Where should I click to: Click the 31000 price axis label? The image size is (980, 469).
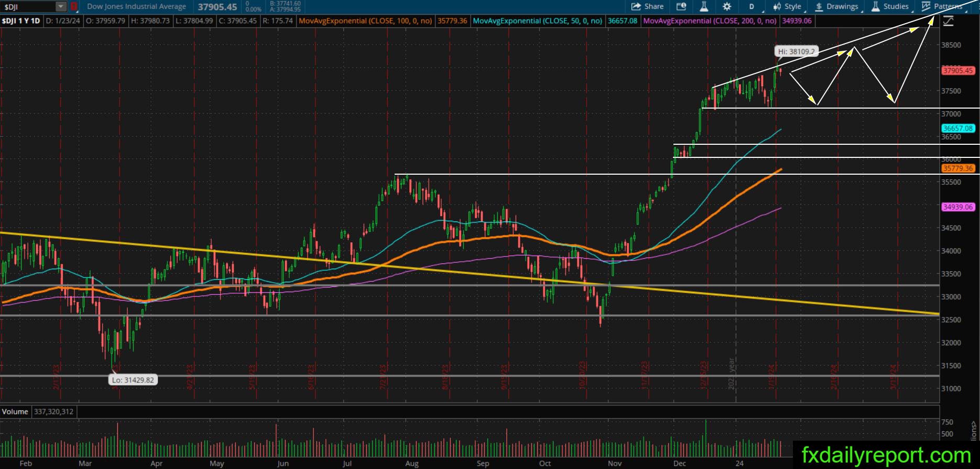(x=951, y=389)
